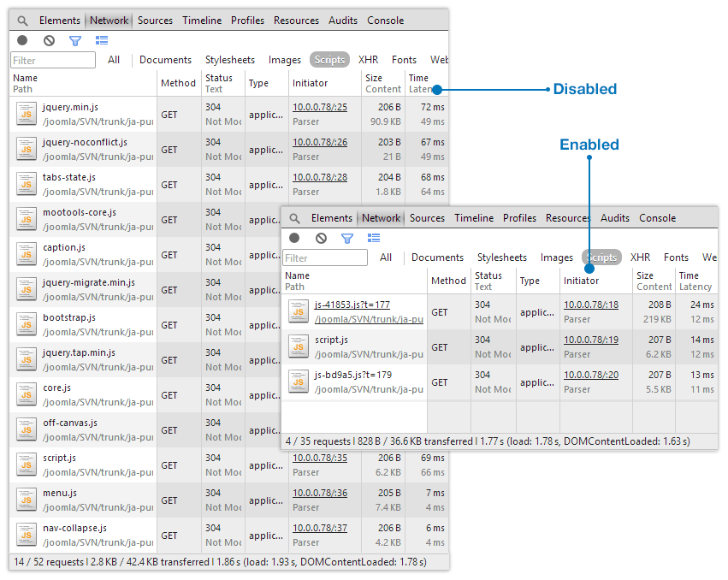The width and height of the screenshot is (728, 580).
Task: Select the Stylesheets filter in left panel
Action: (x=229, y=60)
